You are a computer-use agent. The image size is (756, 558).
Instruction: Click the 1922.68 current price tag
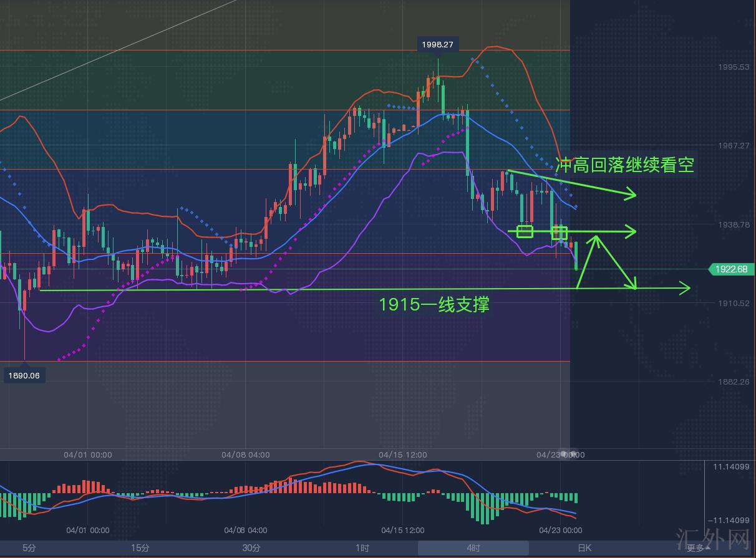[x=732, y=269]
